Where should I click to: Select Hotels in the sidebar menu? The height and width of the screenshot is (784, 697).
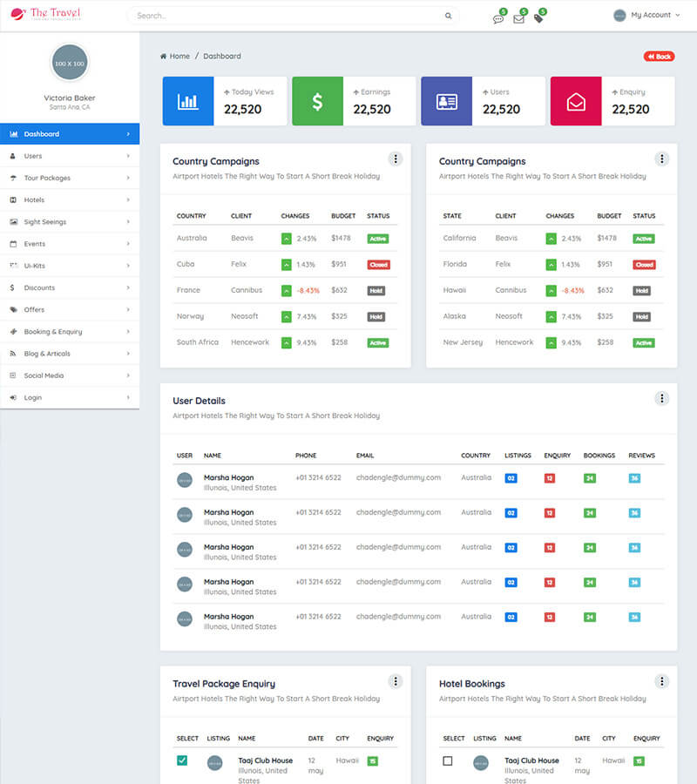pyautogui.click(x=70, y=200)
